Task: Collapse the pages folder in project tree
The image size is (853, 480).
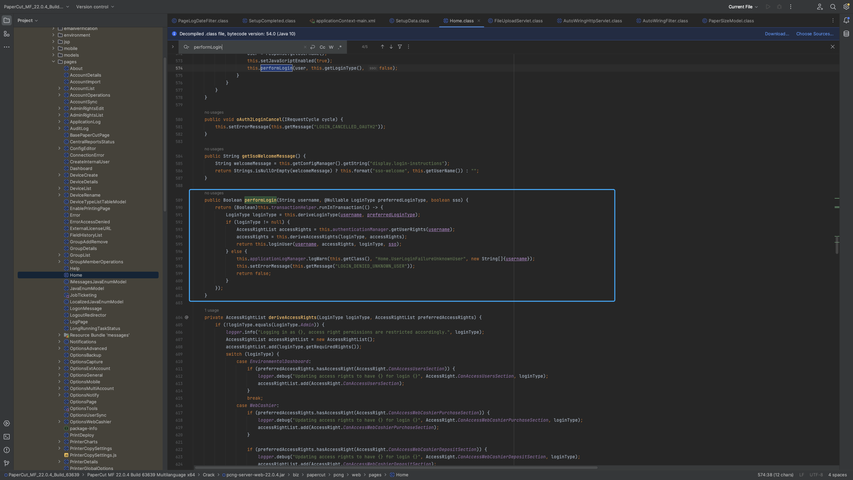Action: point(53,61)
